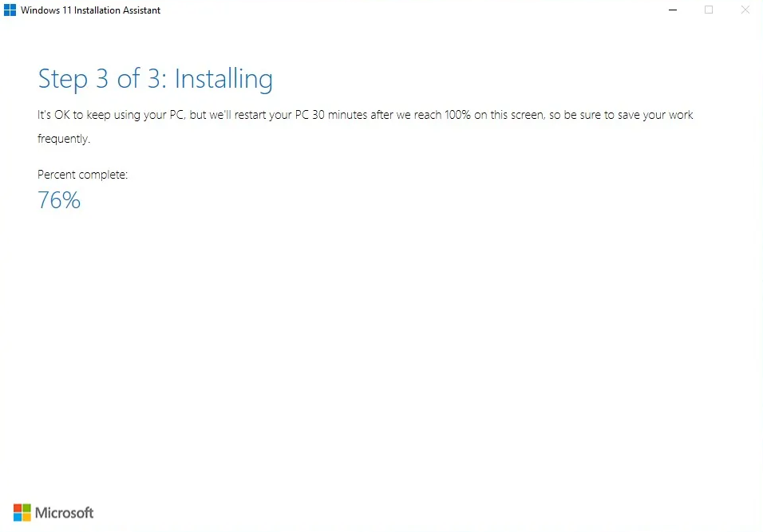763x532 pixels.
Task: Click 'Step 3 of 3' heading text
Action: click(x=102, y=79)
